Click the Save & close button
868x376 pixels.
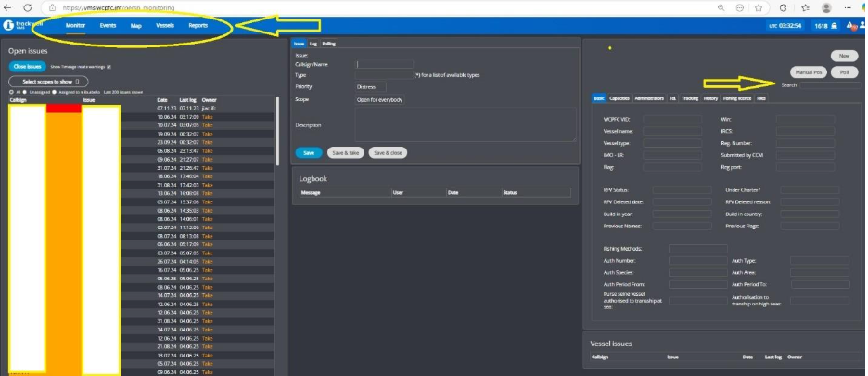tap(388, 152)
